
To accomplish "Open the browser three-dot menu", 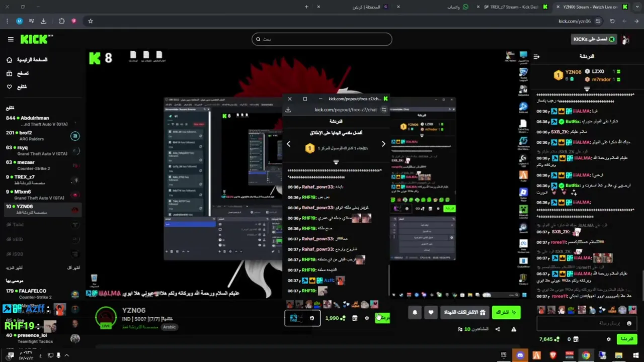I will 7,21.
